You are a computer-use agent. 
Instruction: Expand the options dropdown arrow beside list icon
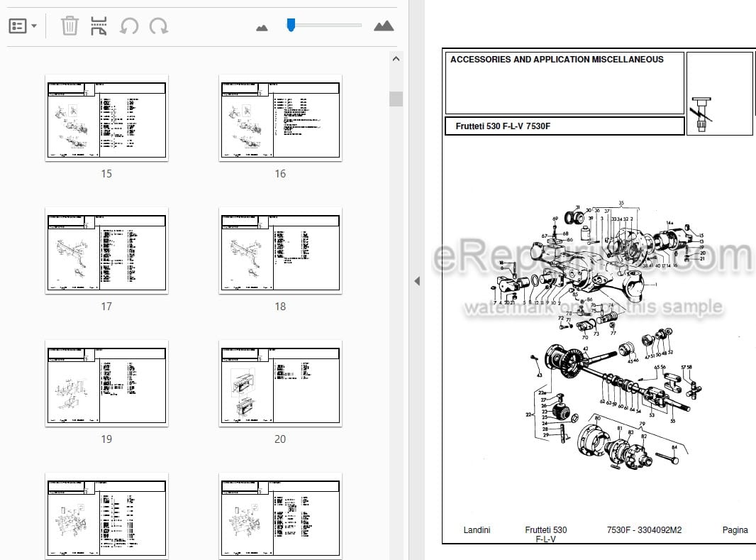point(34,26)
